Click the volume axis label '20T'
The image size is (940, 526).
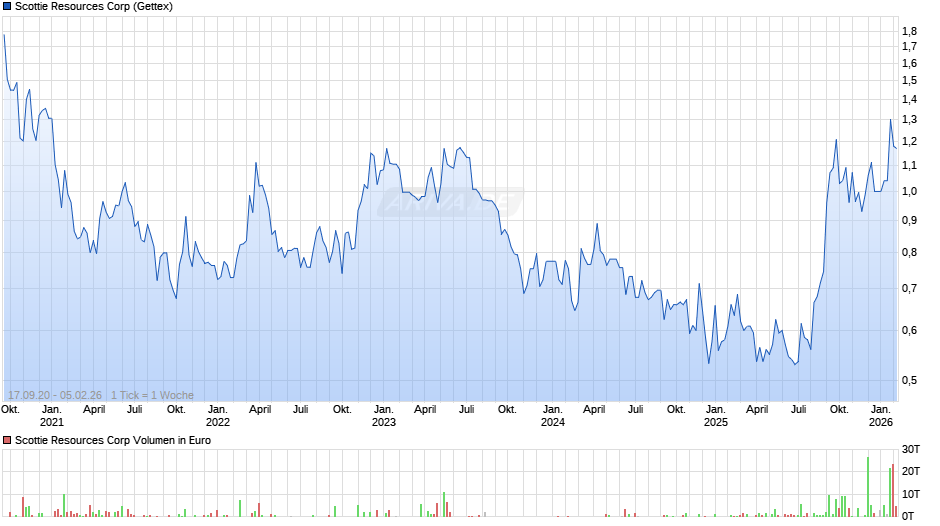(911, 471)
